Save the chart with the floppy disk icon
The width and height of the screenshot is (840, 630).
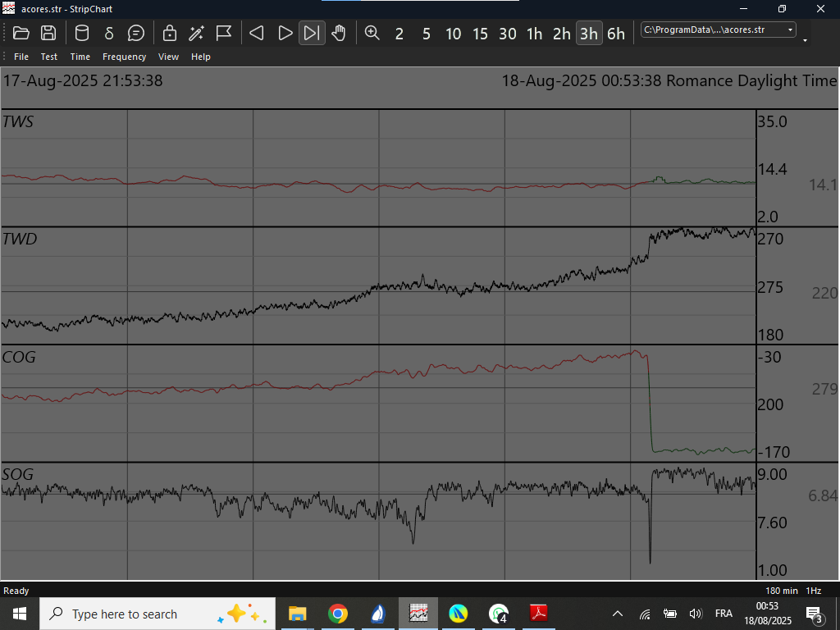click(x=48, y=33)
